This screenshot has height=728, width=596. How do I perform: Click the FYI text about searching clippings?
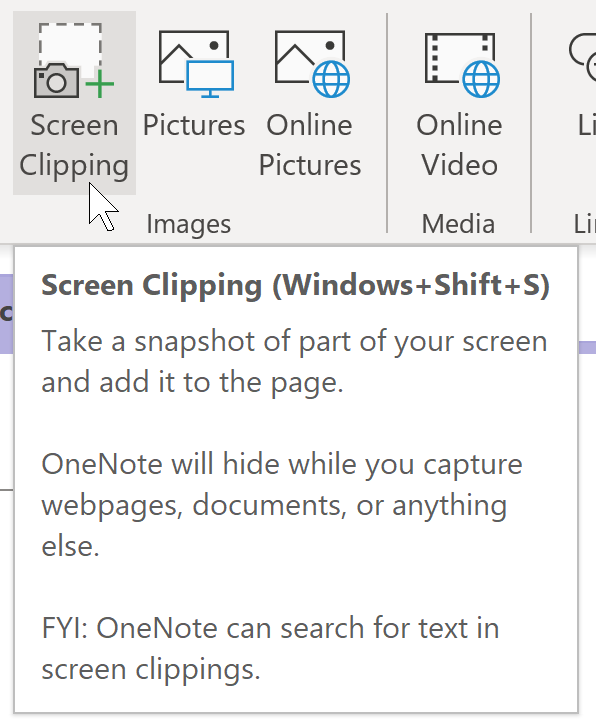tap(270, 649)
